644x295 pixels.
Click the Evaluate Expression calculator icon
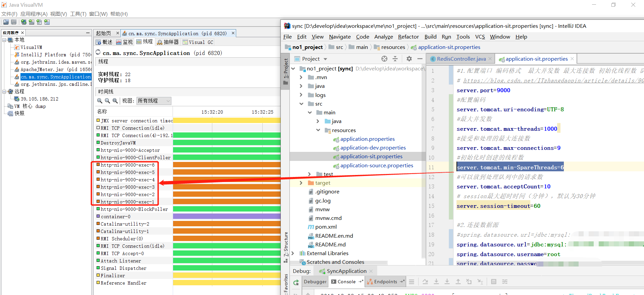click(x=493, y=282)
